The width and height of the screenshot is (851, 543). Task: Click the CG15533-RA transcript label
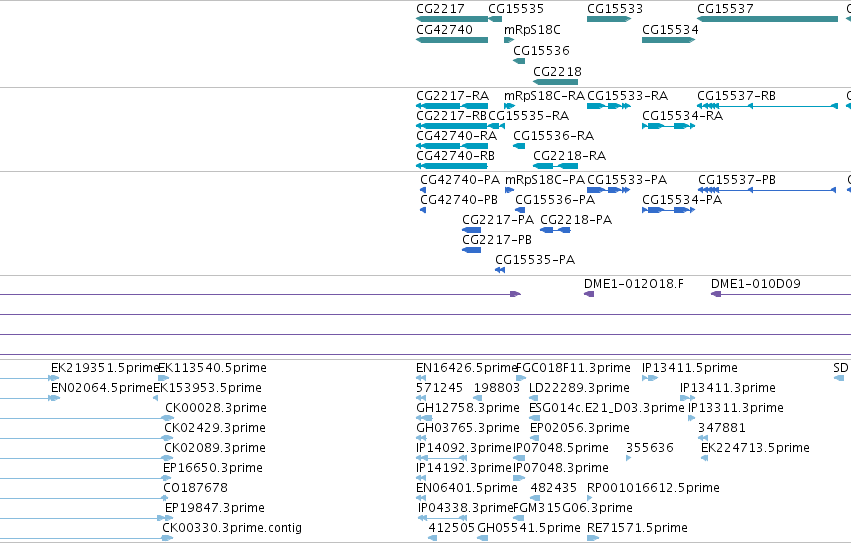(x=627, y=96)
